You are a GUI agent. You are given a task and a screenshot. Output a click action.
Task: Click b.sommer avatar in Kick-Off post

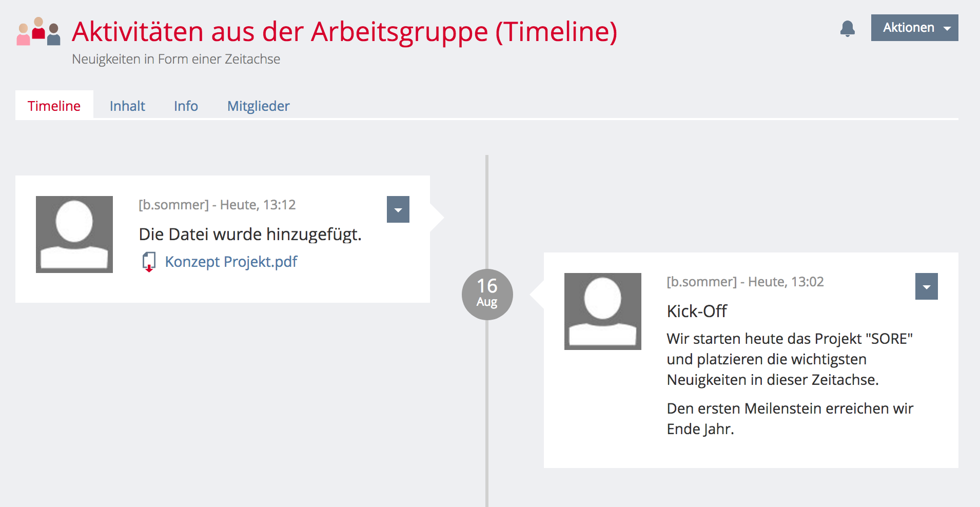click(603, 311)
